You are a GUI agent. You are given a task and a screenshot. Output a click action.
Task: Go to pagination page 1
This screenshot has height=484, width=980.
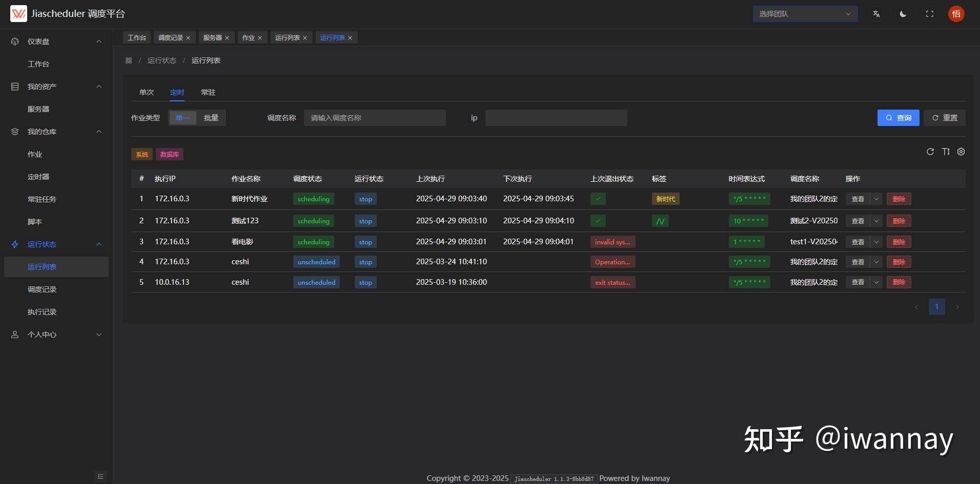(937, 307)
